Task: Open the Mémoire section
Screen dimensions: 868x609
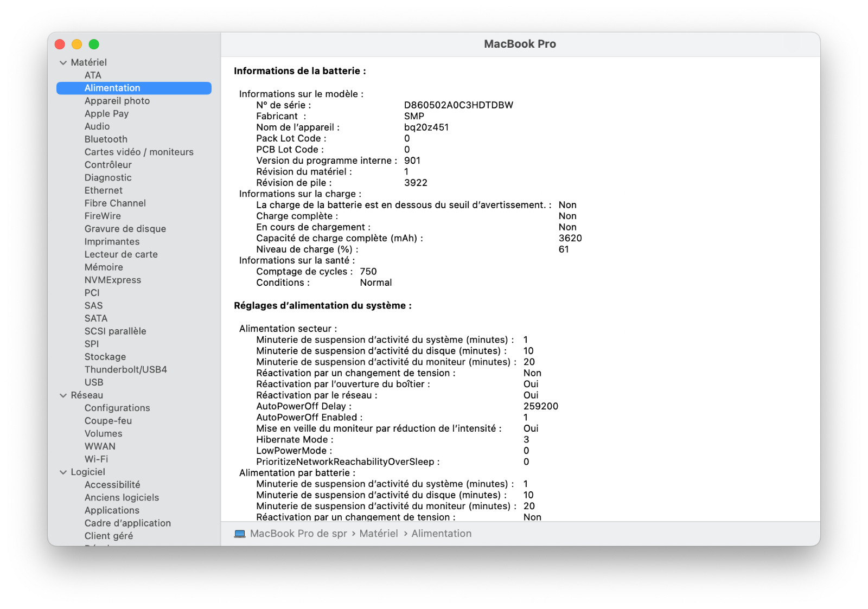Action: coord(104,267)
